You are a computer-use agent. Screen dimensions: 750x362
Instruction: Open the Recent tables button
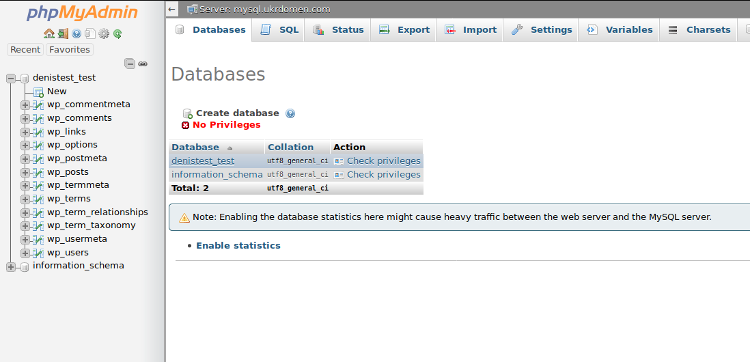25,50
